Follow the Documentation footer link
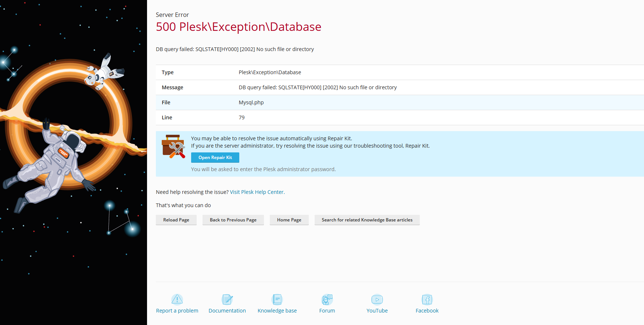644x325 pixels. [x=227, y=311]
